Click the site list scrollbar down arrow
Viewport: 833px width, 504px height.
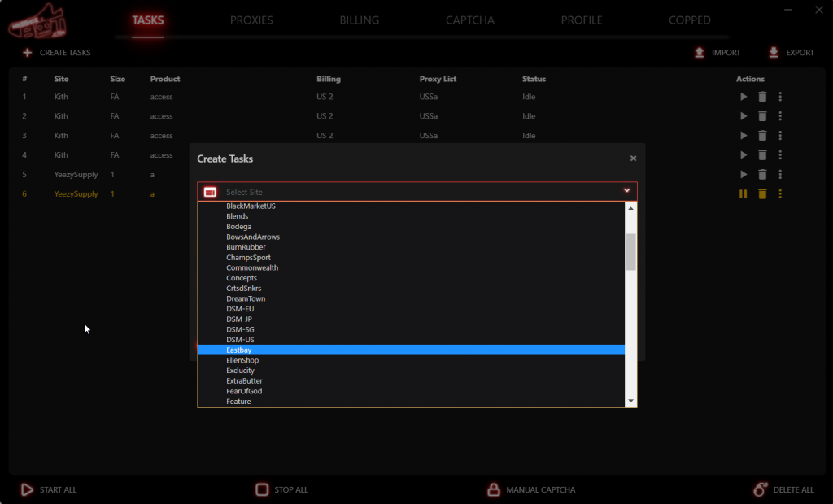[630, 402]
